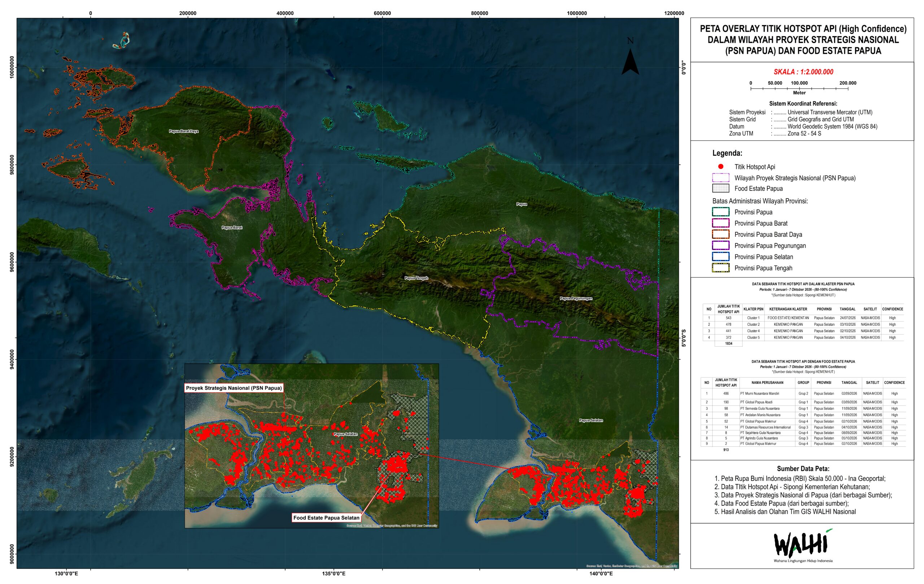Click 'PT Murni Nusantara Mandiri' company row
924x584 pixels.
tap(759, 393)
